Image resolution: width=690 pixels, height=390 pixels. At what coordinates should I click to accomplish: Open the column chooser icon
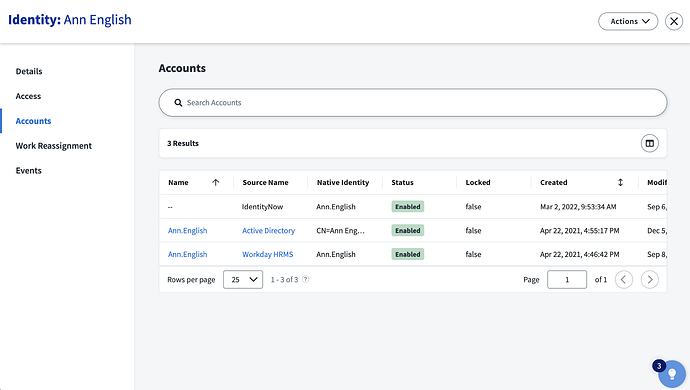pos(650,143)
